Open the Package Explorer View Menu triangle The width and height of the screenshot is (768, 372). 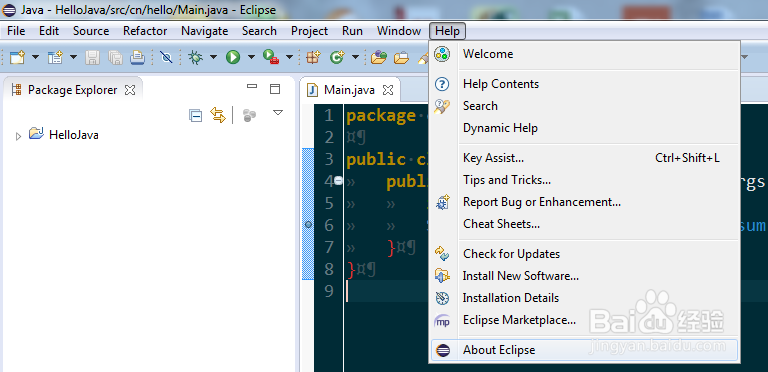click(278, 113)
